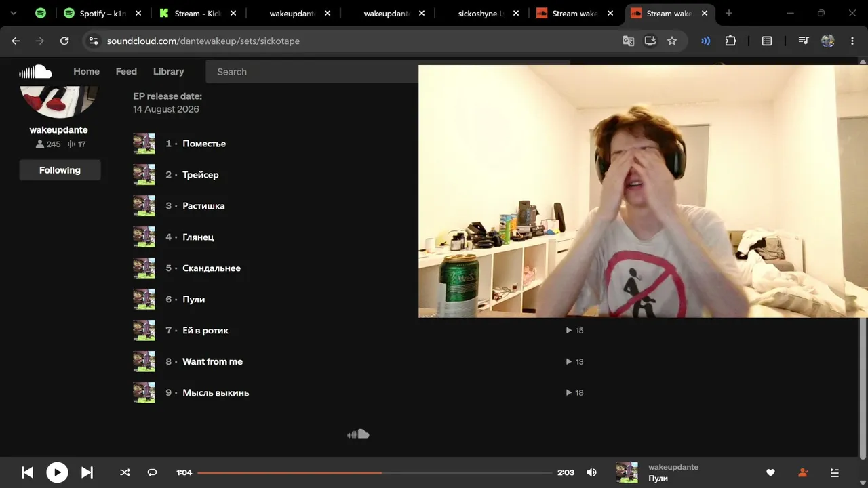This screenshot has height=488, width=868.
Task: Click the pinned Spotify tab icon
Action: point(41,13)
